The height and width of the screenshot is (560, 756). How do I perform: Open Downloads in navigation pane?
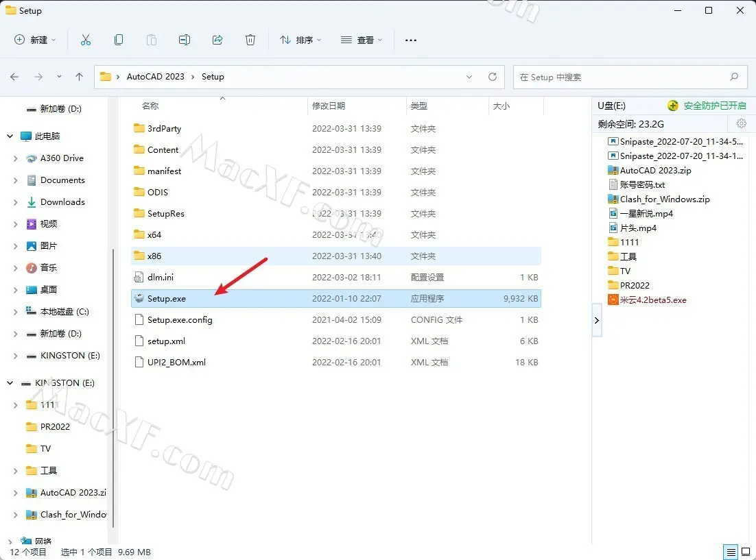(x=62, y=202)
